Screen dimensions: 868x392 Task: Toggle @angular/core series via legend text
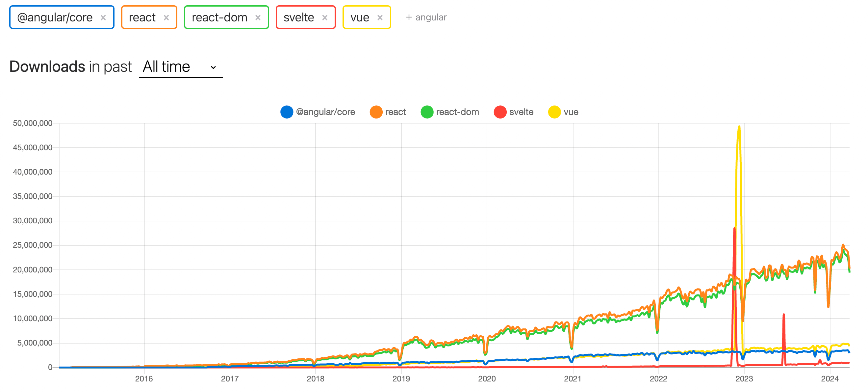[x=325, y=112]
